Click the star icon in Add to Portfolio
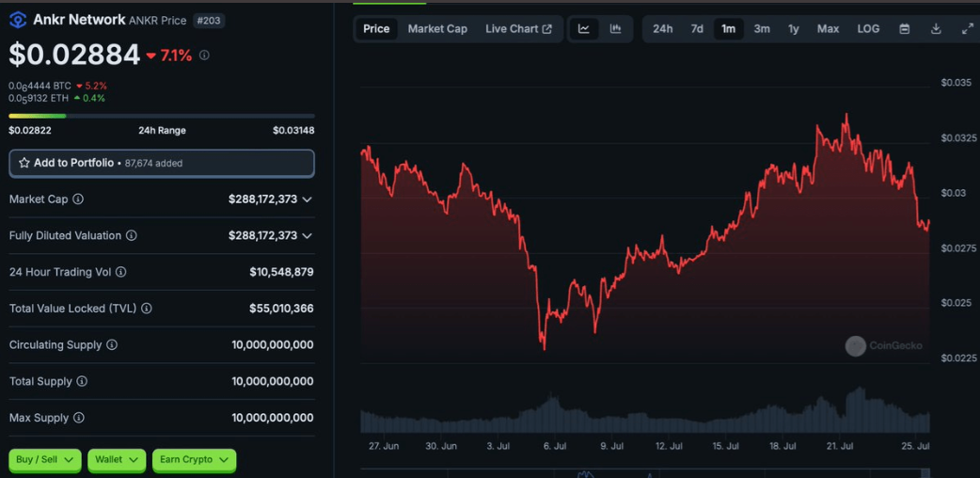Screen dimensions: 980x478 24,163
